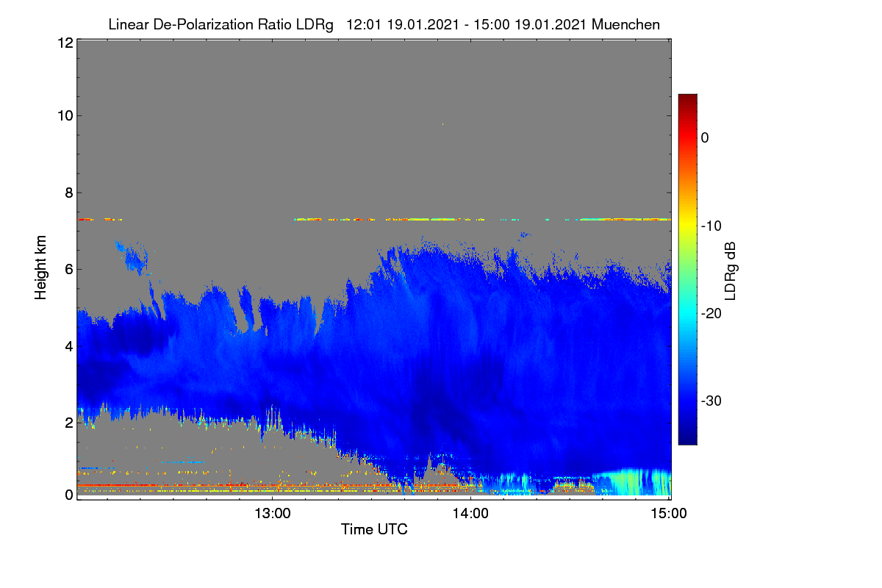Click the -30 dB colorbar label
Image resolution: width=882 pixels, height=588 pixels.
[711, 401]
